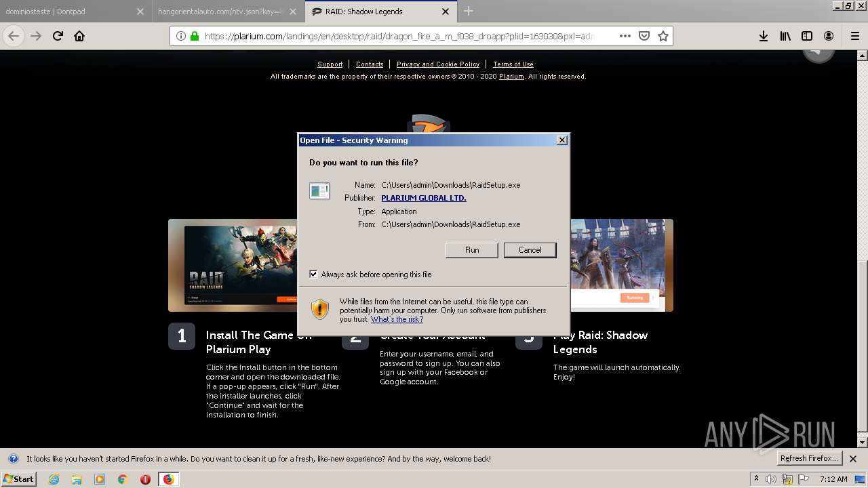Screen dimensions: 868x488
Task: Open the Library bookshelf icon
Action: (785, 36)
